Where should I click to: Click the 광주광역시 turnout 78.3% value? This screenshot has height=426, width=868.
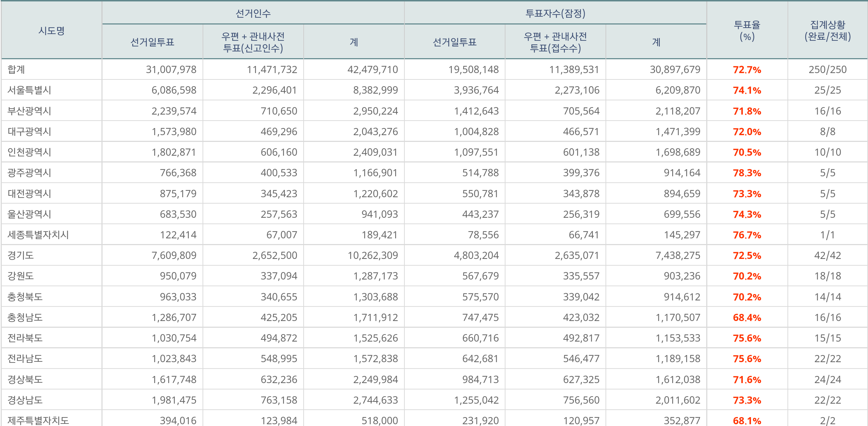click(747, 173)
